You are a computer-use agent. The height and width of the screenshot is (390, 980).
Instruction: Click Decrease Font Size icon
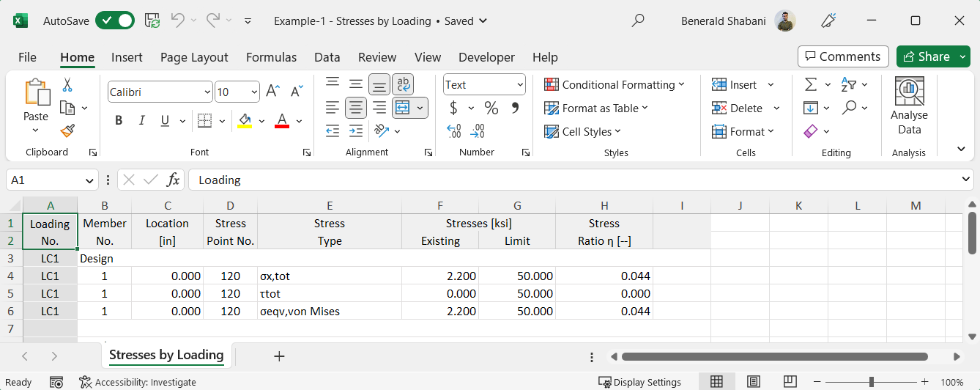pos(297,92)
